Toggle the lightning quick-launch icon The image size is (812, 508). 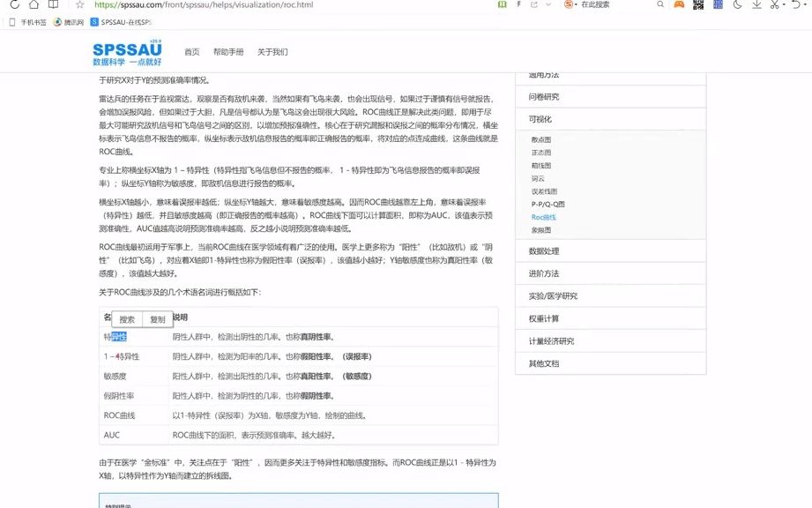[x=518, y=6]
